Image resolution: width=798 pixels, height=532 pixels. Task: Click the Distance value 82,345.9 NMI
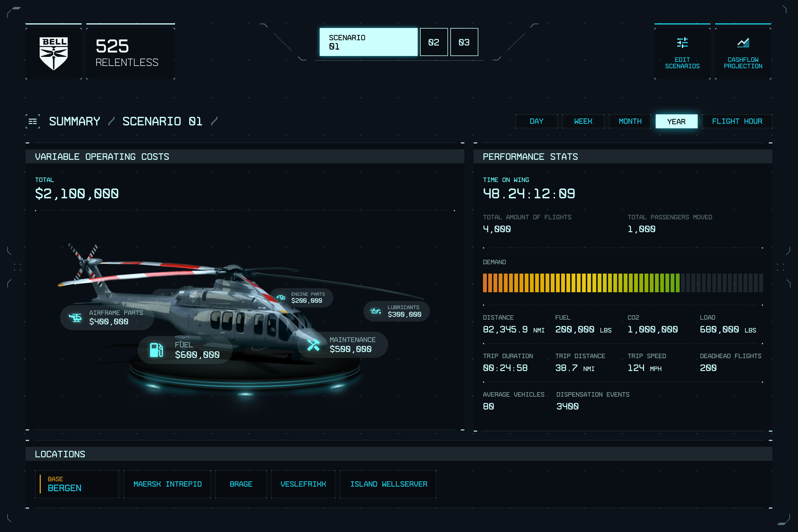(x=514, y=330)
